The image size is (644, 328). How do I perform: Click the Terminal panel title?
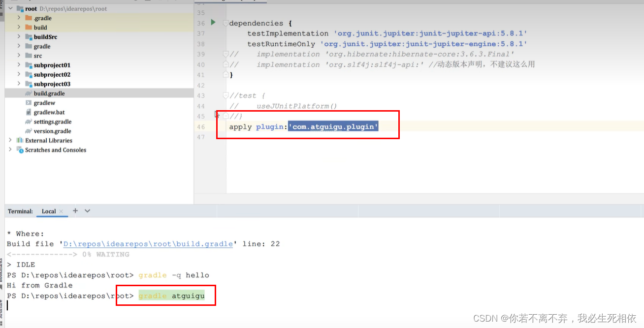(20, 211)
